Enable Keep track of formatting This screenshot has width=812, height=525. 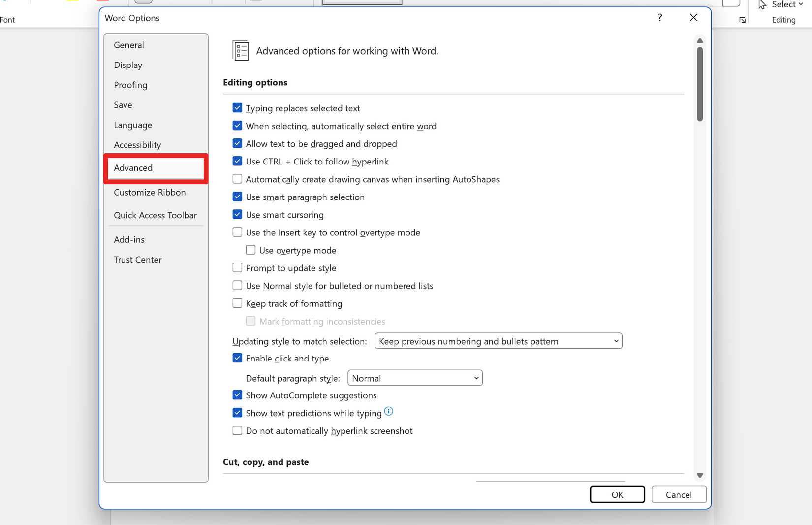[237, 303]
